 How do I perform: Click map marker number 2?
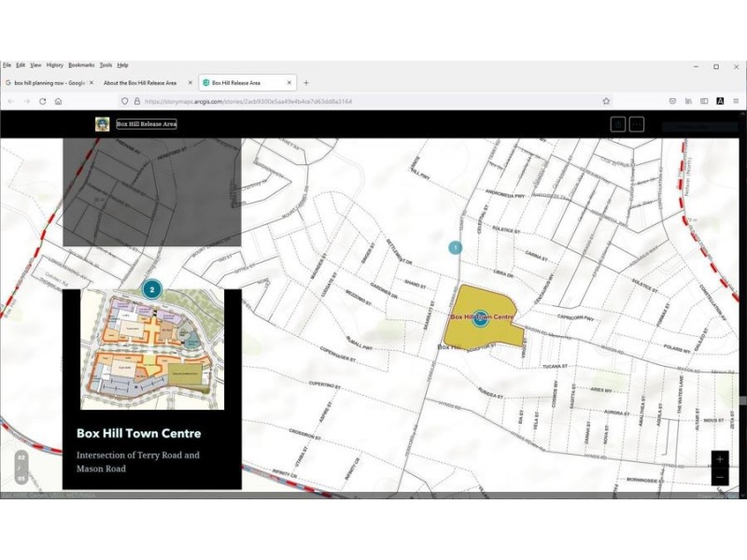[x=152, y=289]
